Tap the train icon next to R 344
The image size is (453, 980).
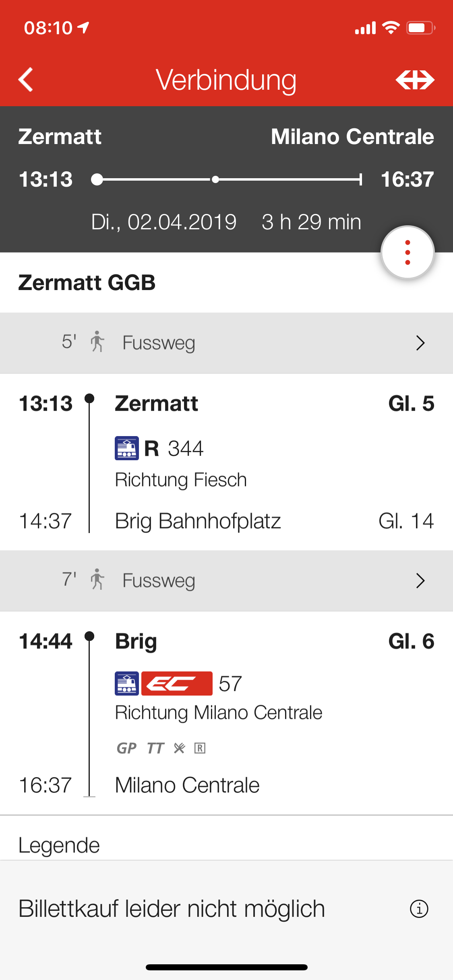tap(127, 448)
